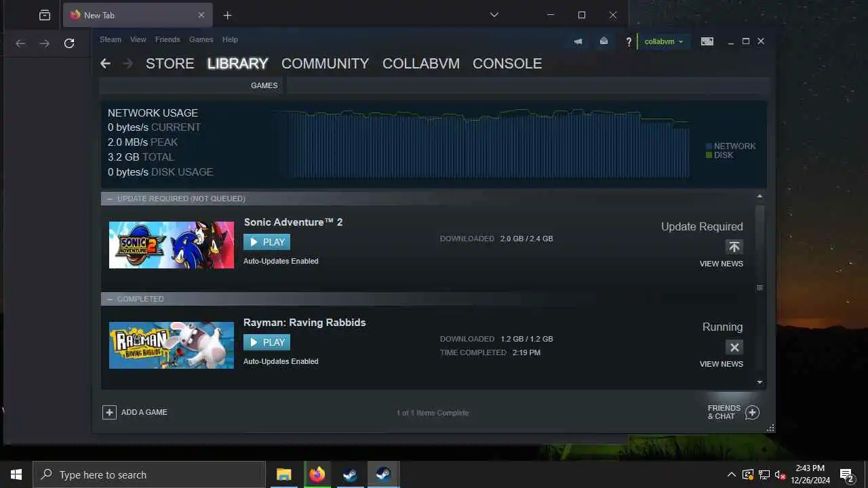This screenshot has width=868, height=488.
Task: Open Rayman: Raving Rabbids thumbnail
Action: point(172,345)
